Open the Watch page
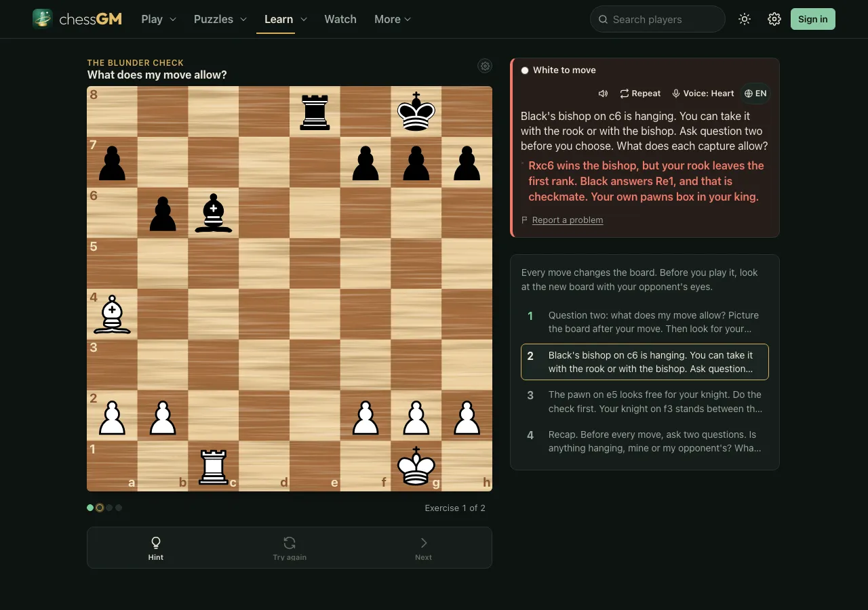Screen dimensions: 868x610 pyautogui.click(x=340, y=19)
